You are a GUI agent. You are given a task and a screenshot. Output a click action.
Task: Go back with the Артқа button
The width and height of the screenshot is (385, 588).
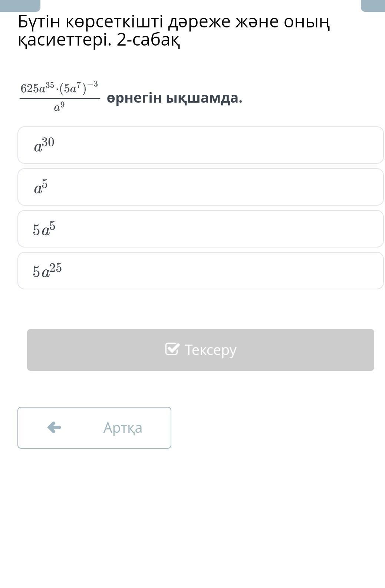94,428
